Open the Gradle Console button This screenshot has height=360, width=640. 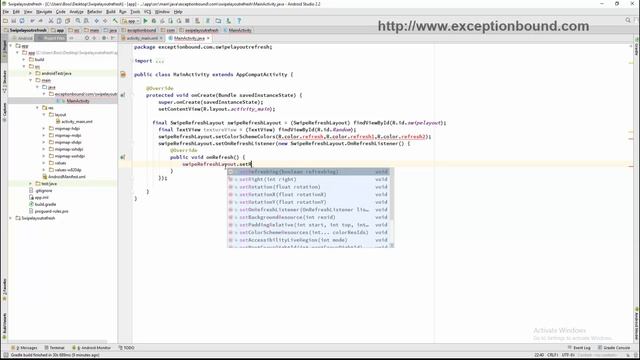tap(614, 348)
